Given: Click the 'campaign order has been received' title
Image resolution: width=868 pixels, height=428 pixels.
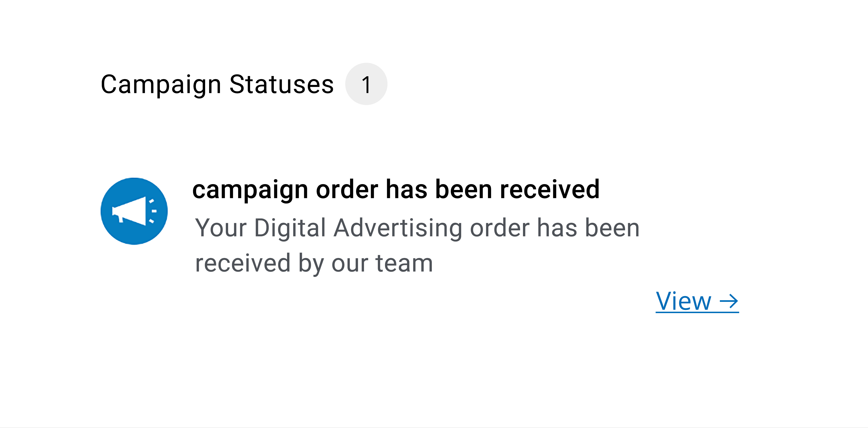Looking at the screenshot, I should click(x=396, y=190).
